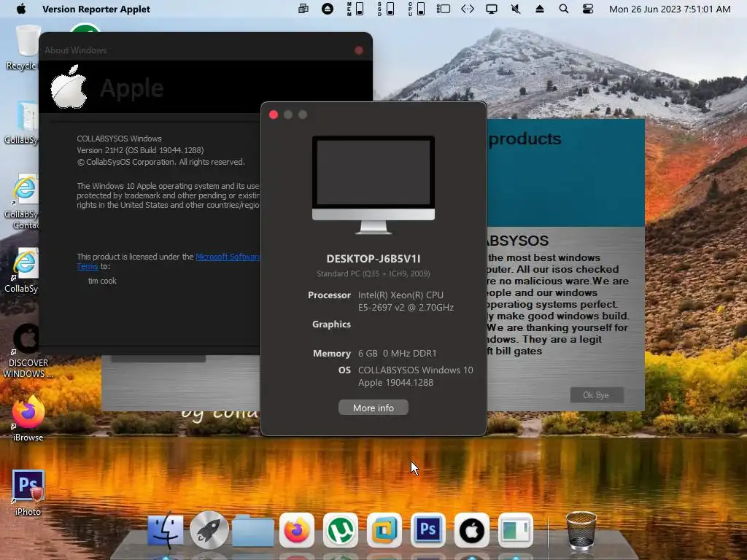Open the DISCOVER WINDOWS desktop shortcut
The height and width of the screenshot is (560, 747).
28,351
